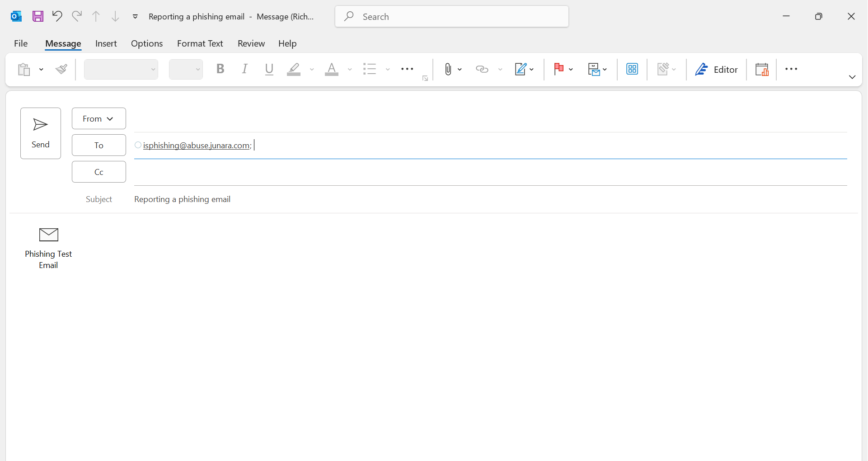This screenshot has width=868, height=461.
Task: Toggle bullet list formatting
Action: (x=370, y=69)
